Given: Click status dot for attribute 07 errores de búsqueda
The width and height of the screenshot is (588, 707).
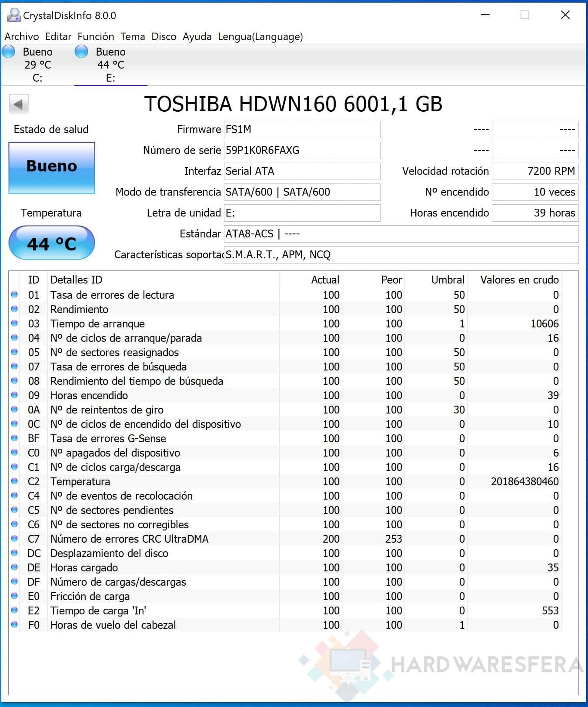Looking at the screenshot, I should coord(14,367).
